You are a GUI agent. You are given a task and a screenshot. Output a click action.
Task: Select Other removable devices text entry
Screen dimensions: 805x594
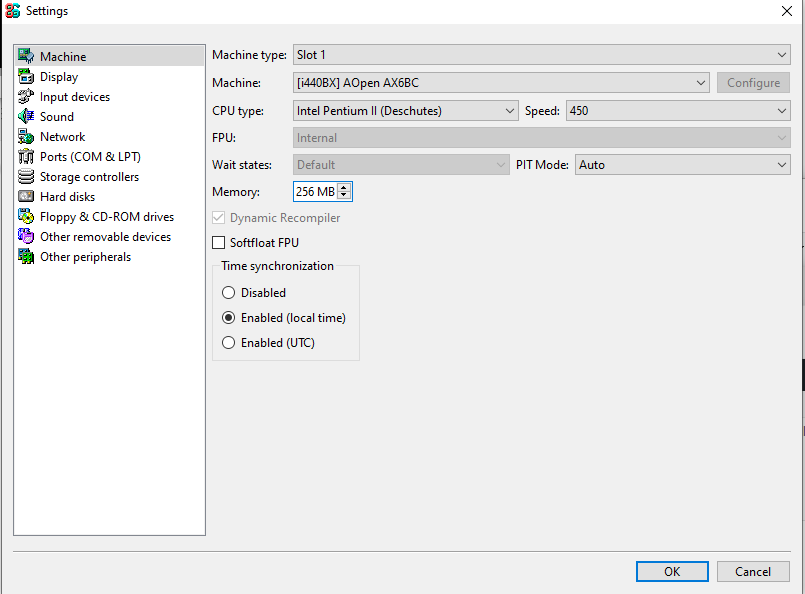coord(105,237)
